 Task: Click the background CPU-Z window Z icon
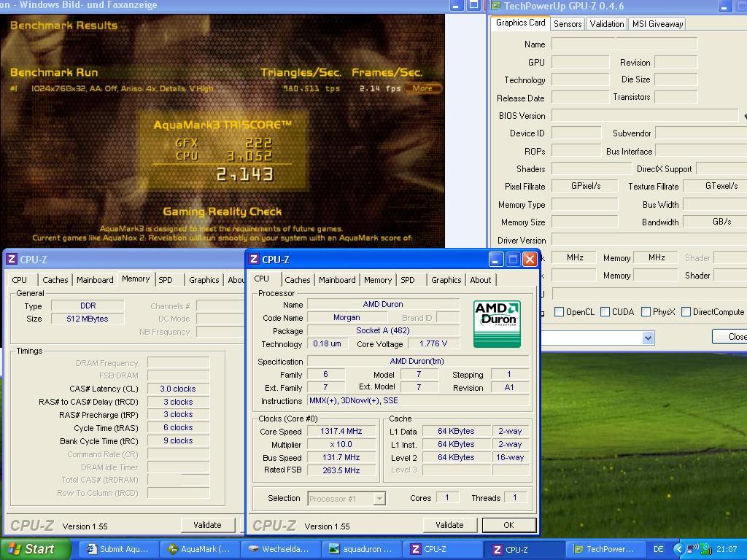[12, 259]
